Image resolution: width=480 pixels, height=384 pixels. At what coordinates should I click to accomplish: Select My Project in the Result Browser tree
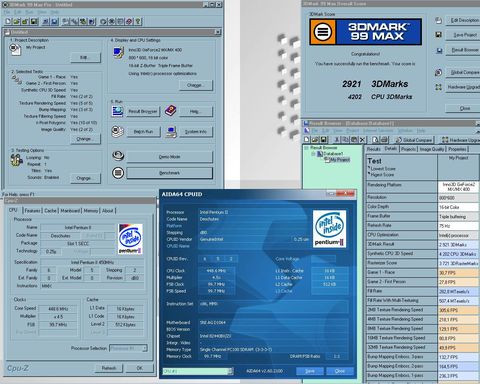(340, 160)
